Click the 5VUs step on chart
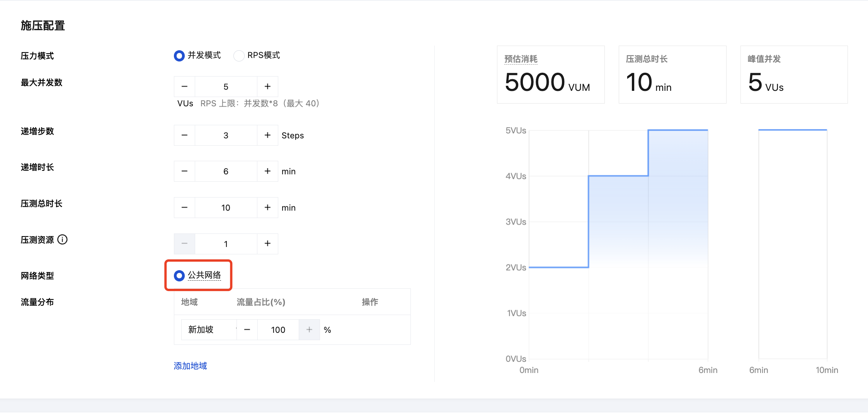 678,130
